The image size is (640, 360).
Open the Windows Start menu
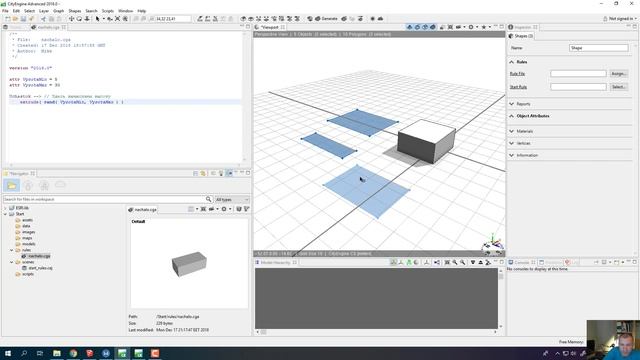tap(7, 353)
